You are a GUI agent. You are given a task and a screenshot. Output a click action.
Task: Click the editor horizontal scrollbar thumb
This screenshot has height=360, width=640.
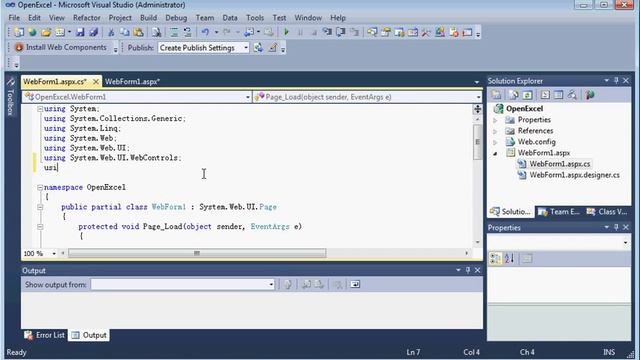coord(197,253)
